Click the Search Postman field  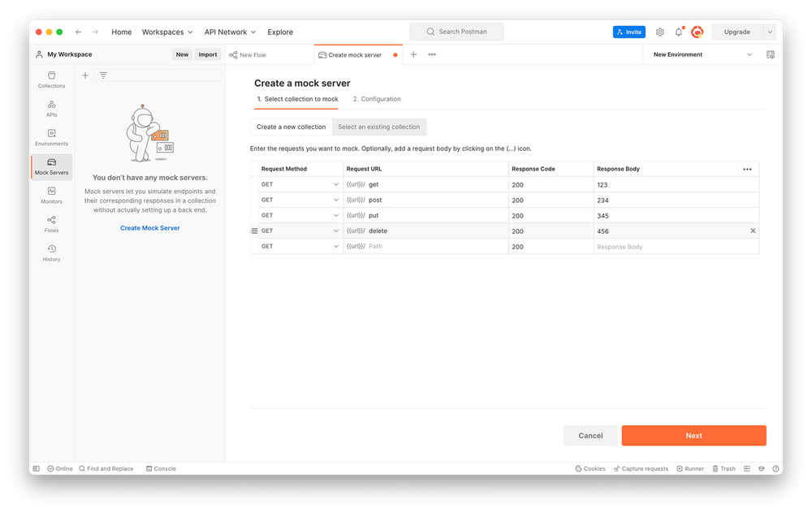[x=456, y=32]
